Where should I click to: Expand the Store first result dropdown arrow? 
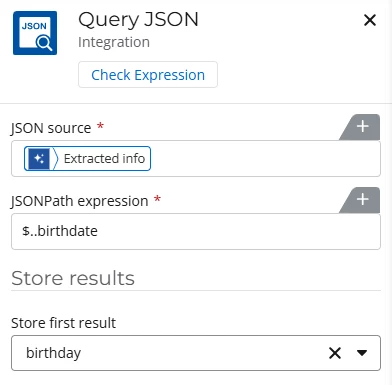coord(362,353)
